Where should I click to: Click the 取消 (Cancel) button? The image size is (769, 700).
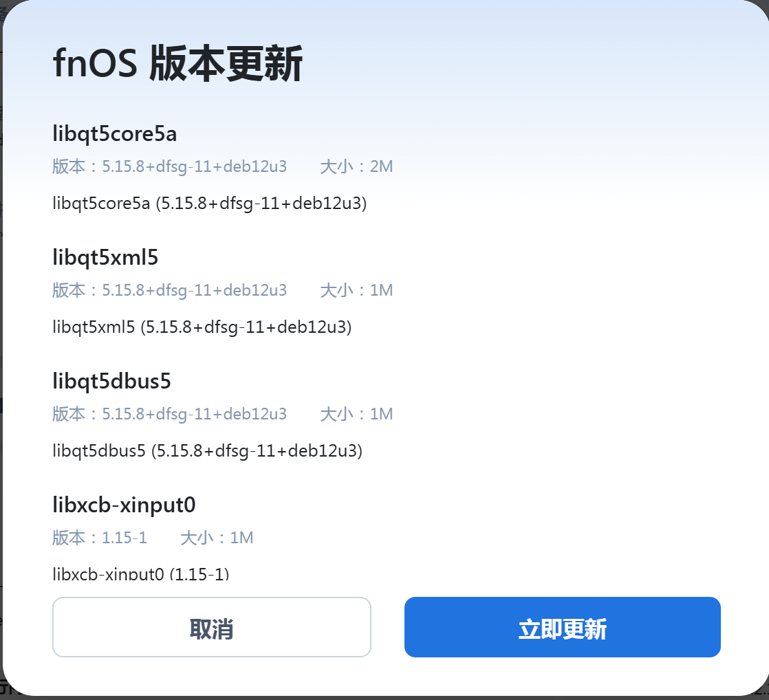coord(211,627)
